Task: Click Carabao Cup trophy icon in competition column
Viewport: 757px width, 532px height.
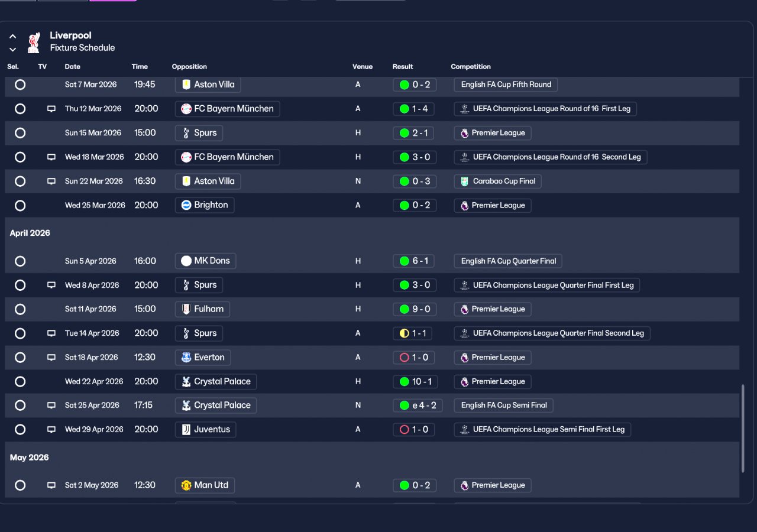Action: coord(464,181)
